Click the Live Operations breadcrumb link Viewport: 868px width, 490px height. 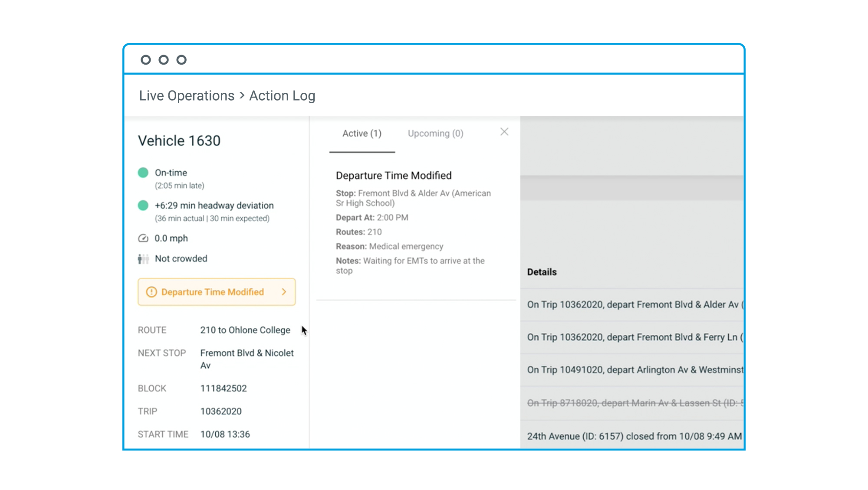pos(187,96)
